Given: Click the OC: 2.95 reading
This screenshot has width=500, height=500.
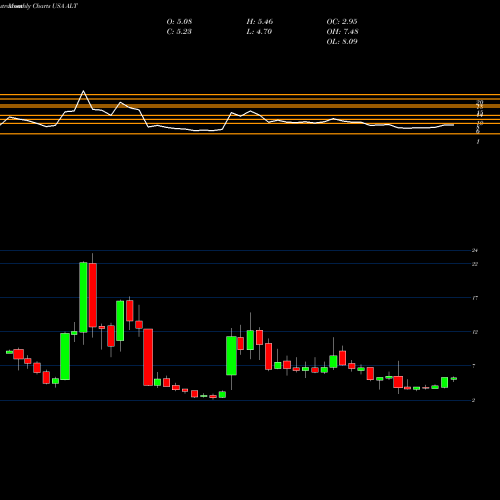Looking at the screenshot, I should click(342, 22).
